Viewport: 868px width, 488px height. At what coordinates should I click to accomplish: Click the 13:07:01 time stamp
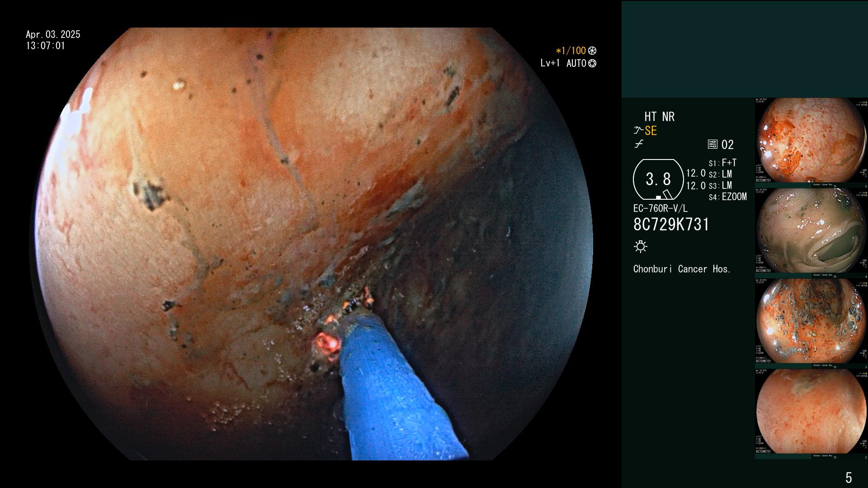pos(45,46)
